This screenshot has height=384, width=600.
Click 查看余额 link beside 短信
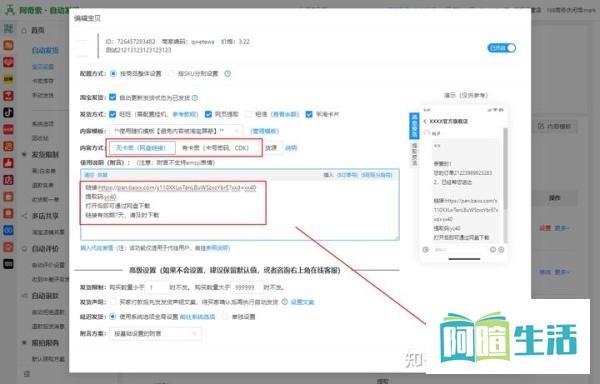(x=285, y=114)
